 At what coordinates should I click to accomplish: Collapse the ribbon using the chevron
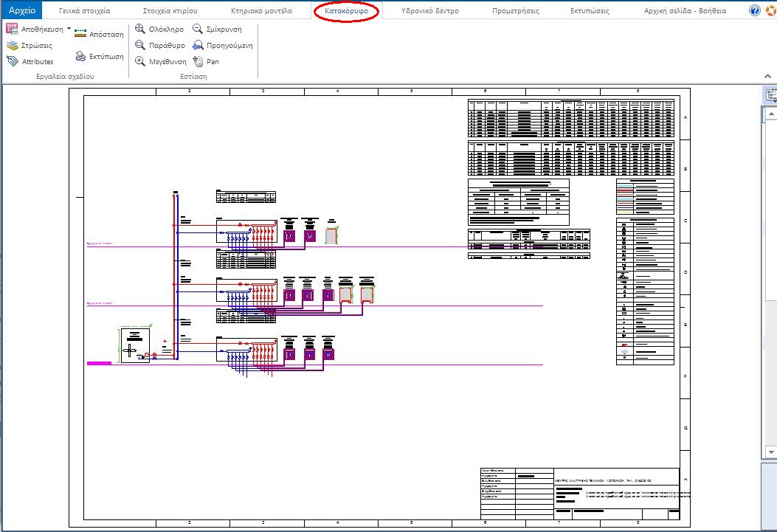(767, 75)
